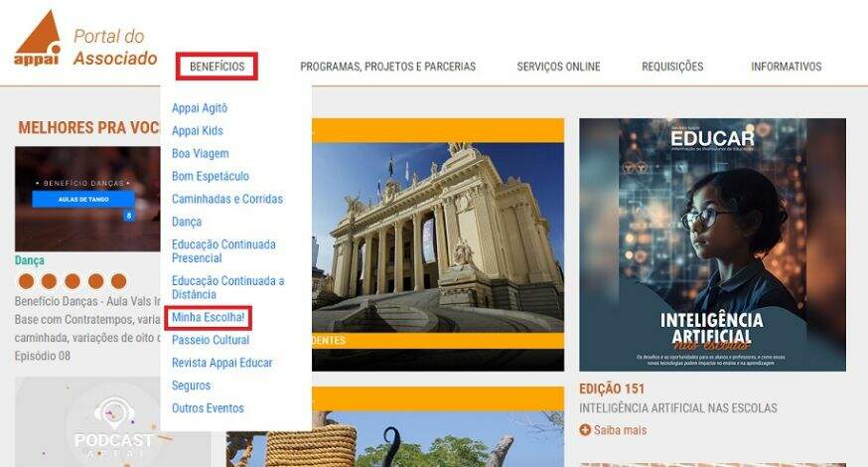Image resolution: width=868 pixels, height=467 pixels.
Task: Click the Melhores Pra Você heading
Action: click(x=88, y=128)
